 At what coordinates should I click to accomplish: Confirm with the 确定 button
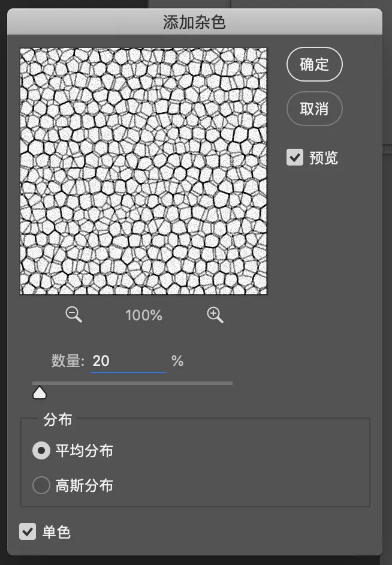314,64
